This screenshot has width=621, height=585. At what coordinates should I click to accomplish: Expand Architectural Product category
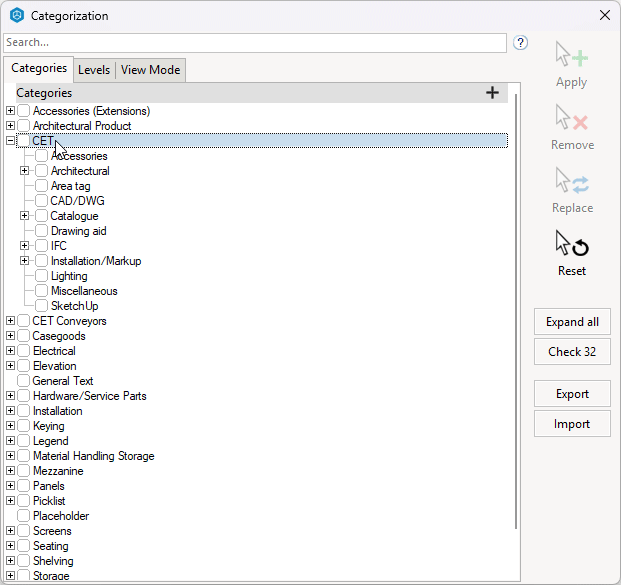tap(10, 126)
